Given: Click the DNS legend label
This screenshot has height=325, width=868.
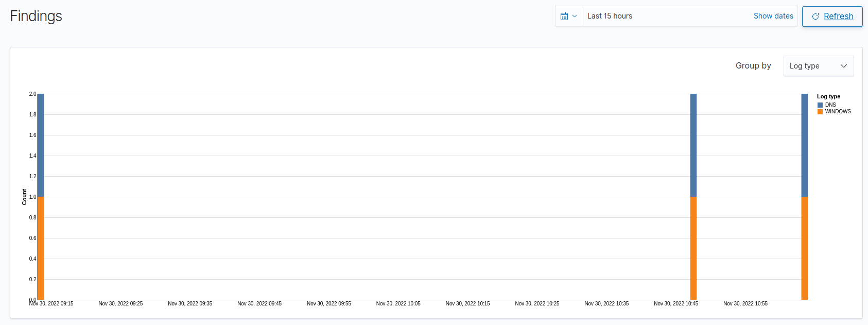Looking at the screenshot, I should [830, 105].
